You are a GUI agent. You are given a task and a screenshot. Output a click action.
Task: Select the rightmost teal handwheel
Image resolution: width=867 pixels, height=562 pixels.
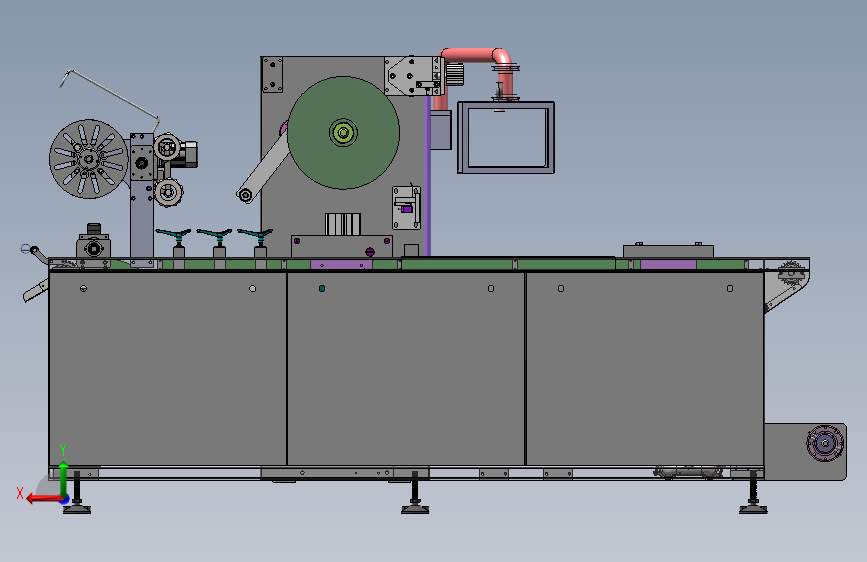point(255,235)
